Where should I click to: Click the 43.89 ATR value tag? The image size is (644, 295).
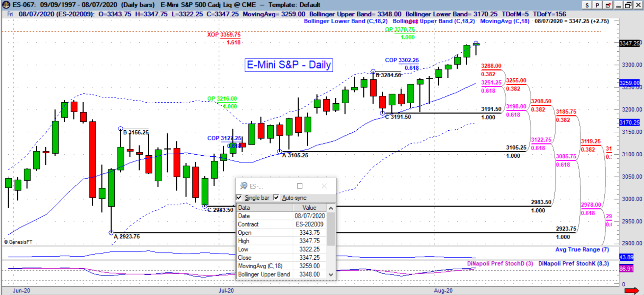(626, 257)
